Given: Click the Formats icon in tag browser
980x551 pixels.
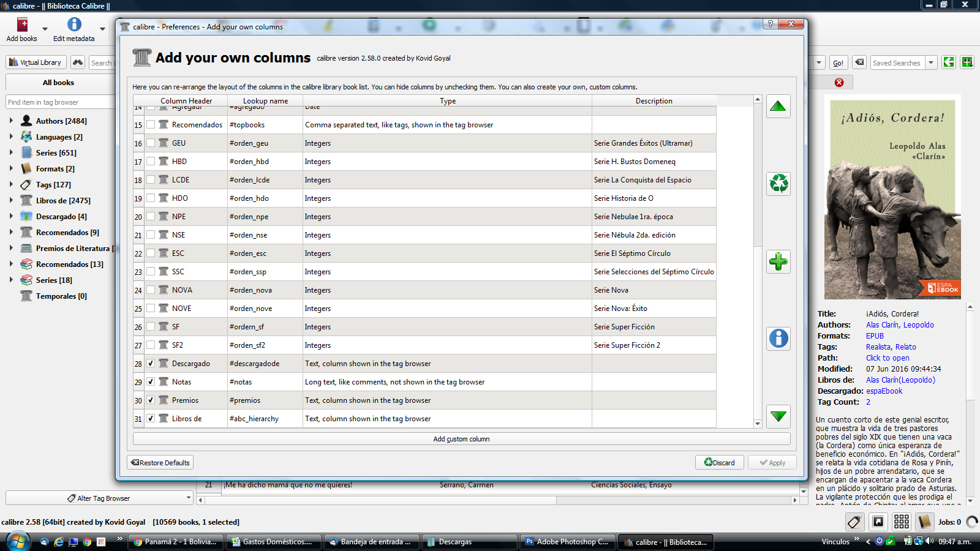Looking at the screenshot, I should [26, 168].
